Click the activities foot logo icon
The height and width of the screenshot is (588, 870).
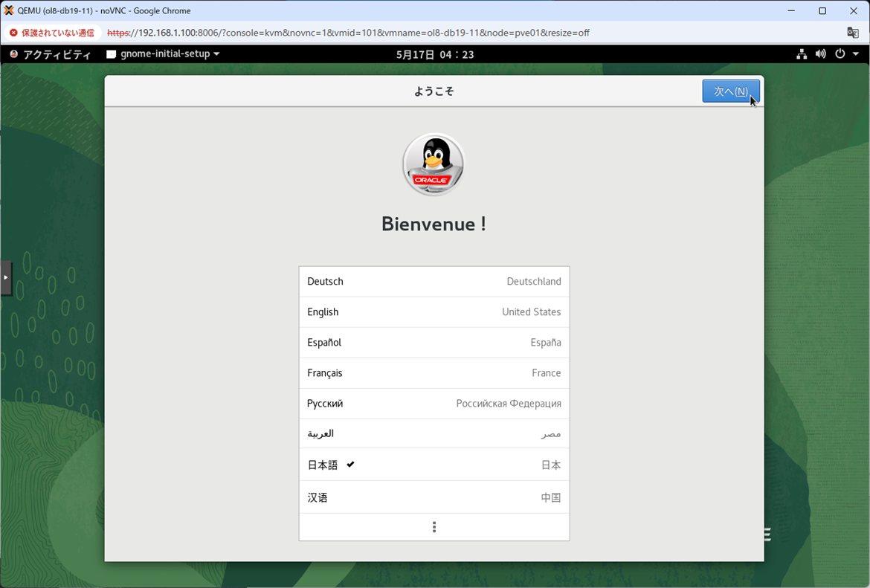tap(14, 54)
